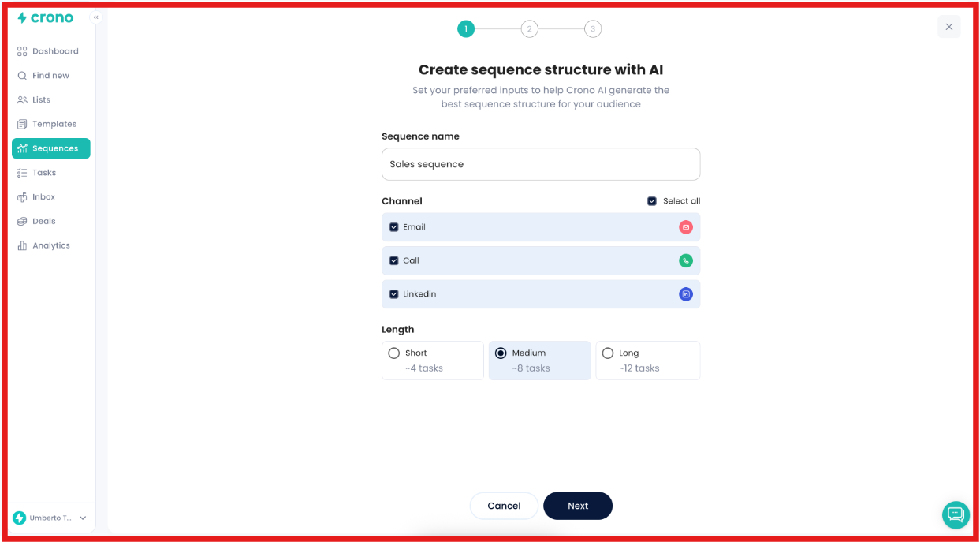
Task: Click the red Email channel icon
Action: [x=685, y=226]
